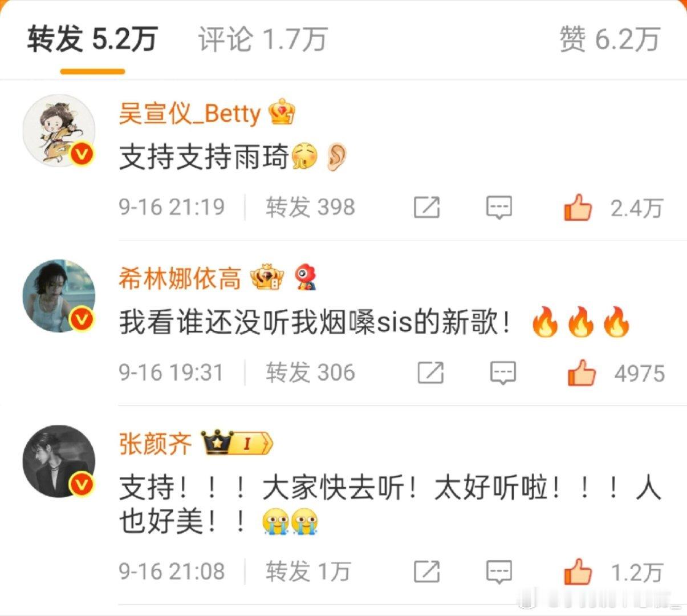Image resolution: width=687 pixels, height=616 pixels.
Task: Open the username link 张颜齐
Action: (155, 444)
